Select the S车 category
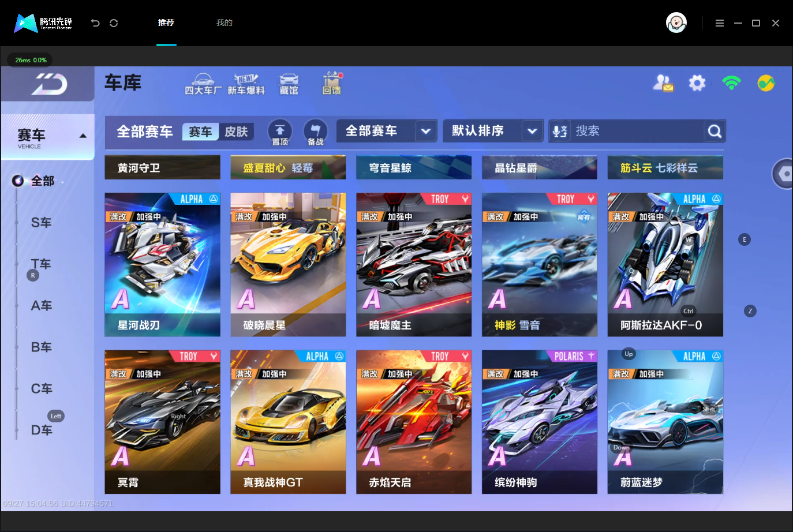793x532 pixels. [42, 223]
